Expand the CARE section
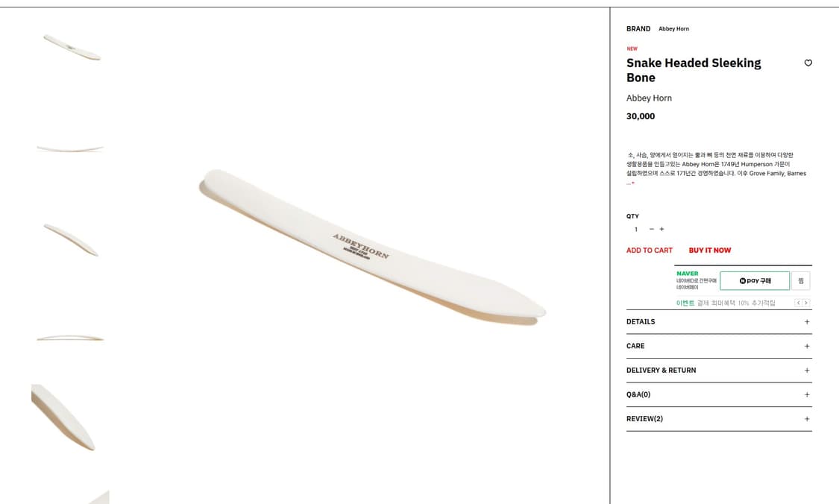This screenshot has height=504, width=839. (719, 346)
